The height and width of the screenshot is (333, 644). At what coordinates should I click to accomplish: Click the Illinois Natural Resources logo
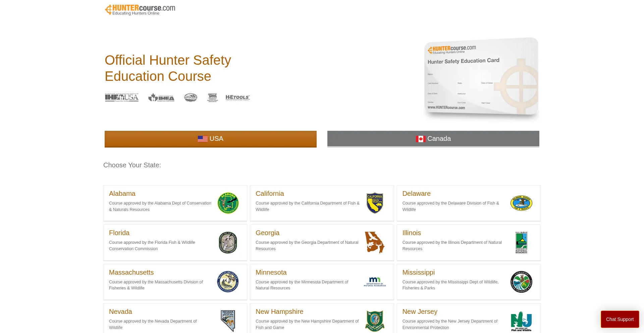pyautogui.click(x=521, y=242)
